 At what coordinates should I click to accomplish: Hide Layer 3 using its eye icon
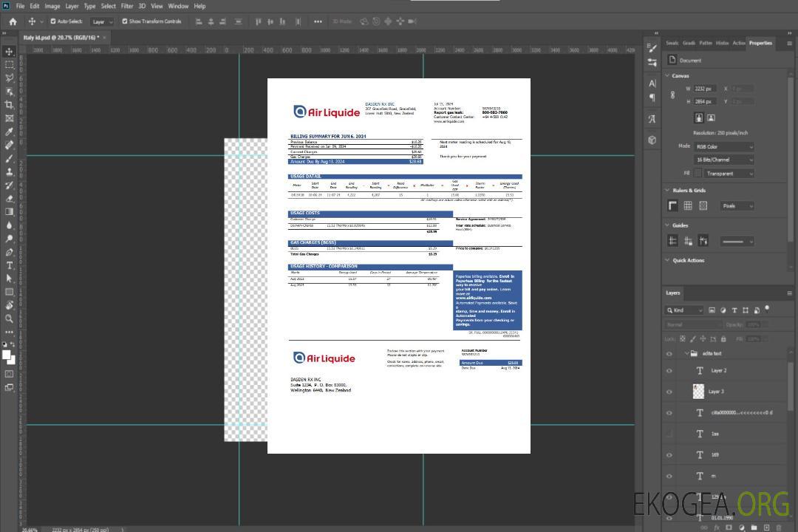(x=669, y=392)
